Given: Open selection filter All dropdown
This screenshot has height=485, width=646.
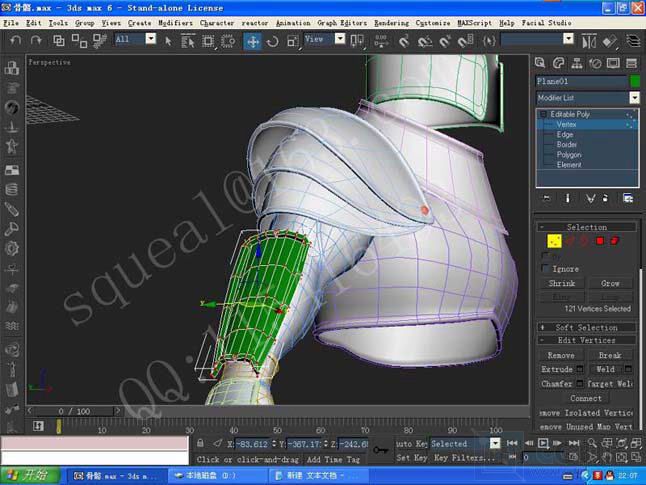Looking at the screenshot, I should pos(151,39).
